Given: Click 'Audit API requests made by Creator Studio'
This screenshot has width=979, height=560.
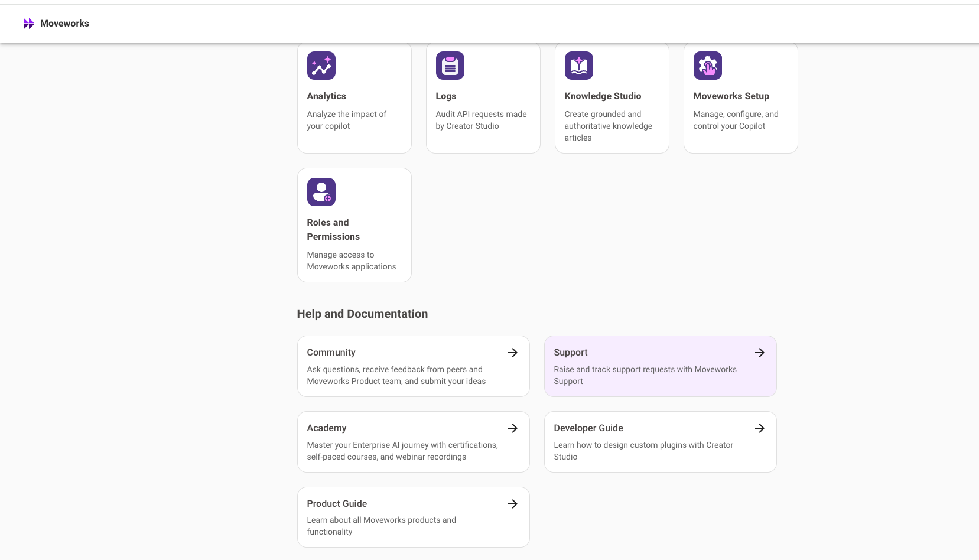Looking at the screenshot, I should pos(482,120).
